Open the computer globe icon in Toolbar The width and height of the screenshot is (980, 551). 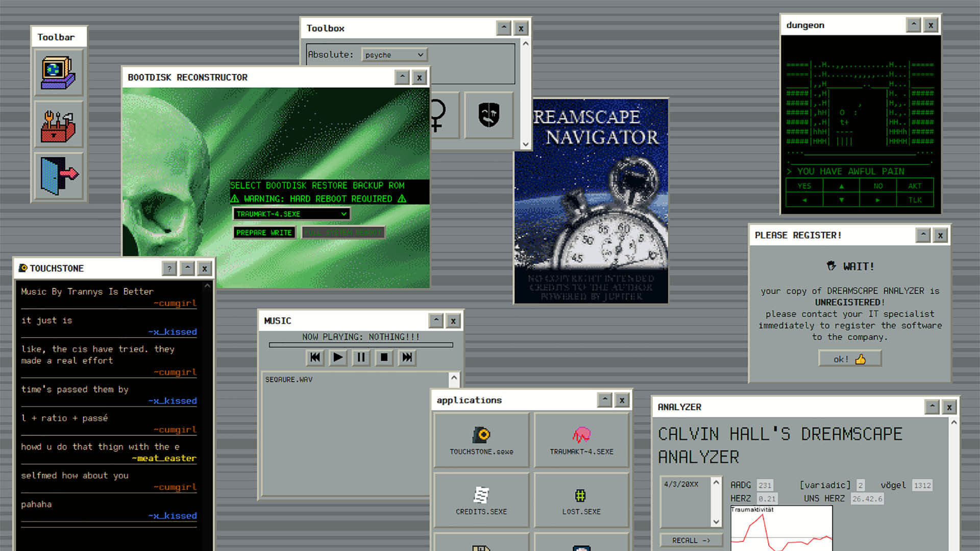(x=58, y=72)
